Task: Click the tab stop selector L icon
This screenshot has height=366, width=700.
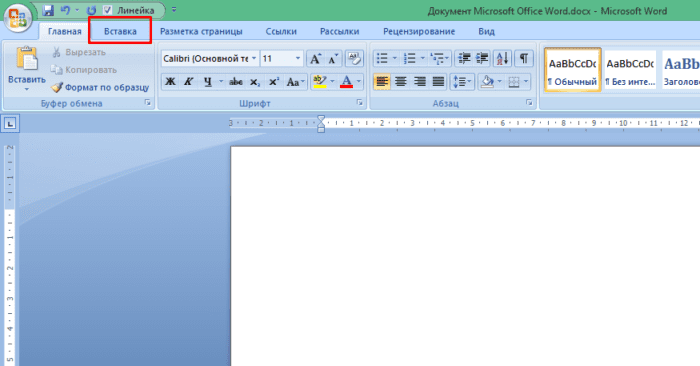Action: pos(10,123)
